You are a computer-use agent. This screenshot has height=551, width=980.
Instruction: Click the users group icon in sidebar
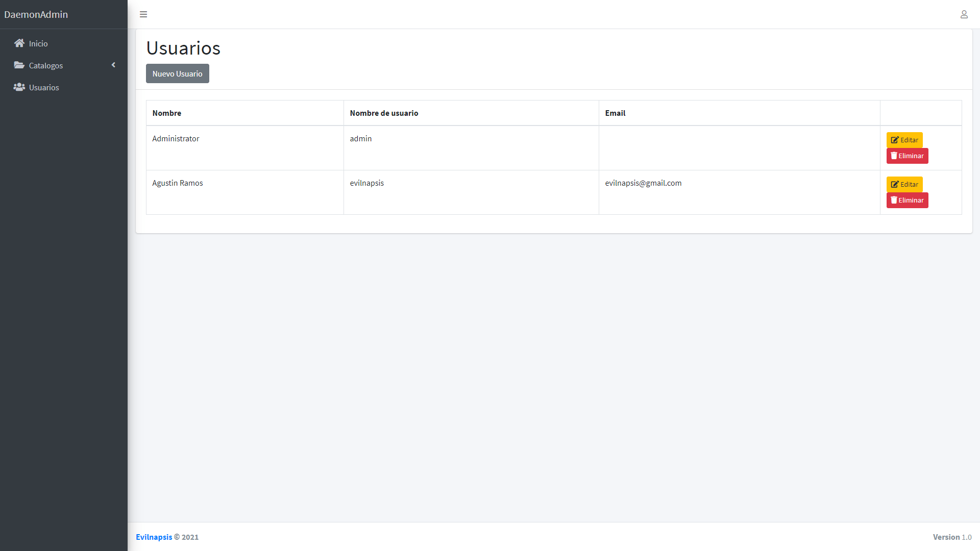pos(19,87)
